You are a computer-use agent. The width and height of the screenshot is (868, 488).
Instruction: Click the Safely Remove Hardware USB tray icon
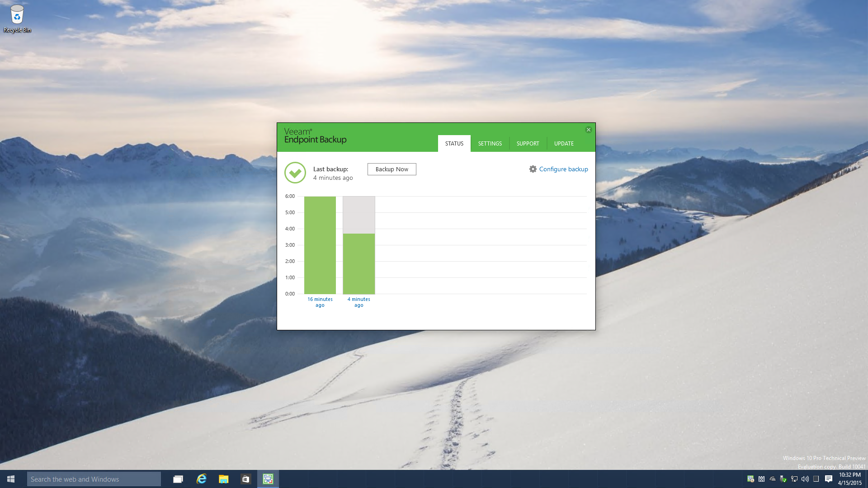pyautogui.click(x=783, y=479)
